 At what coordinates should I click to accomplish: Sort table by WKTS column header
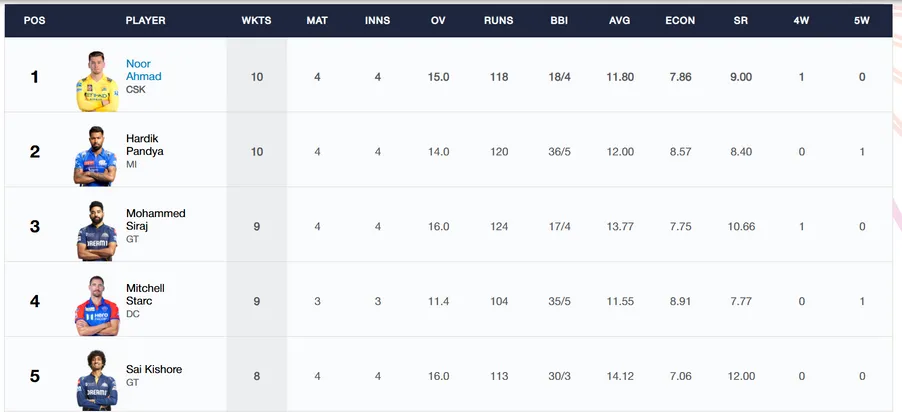tap(257, 20)
